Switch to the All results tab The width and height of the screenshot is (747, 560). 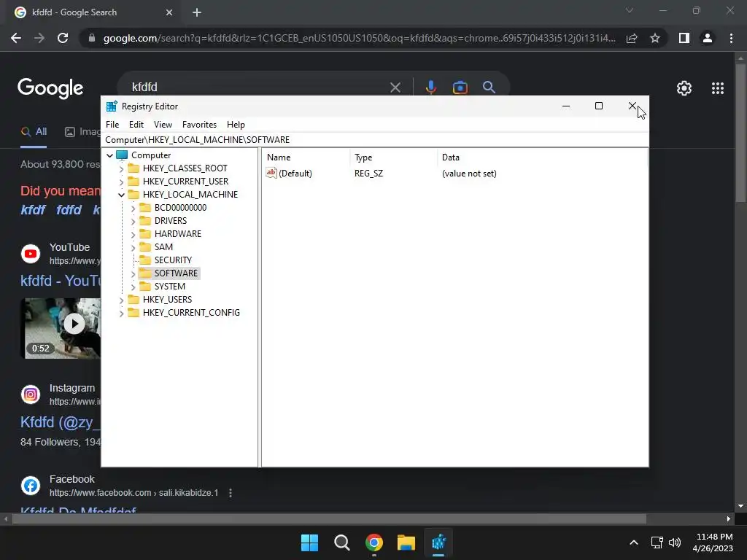pyautogui.click(x=34, y=132)
